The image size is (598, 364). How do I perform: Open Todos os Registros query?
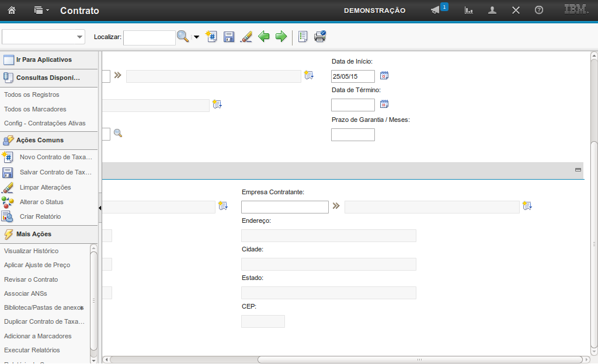click(32, 94)
